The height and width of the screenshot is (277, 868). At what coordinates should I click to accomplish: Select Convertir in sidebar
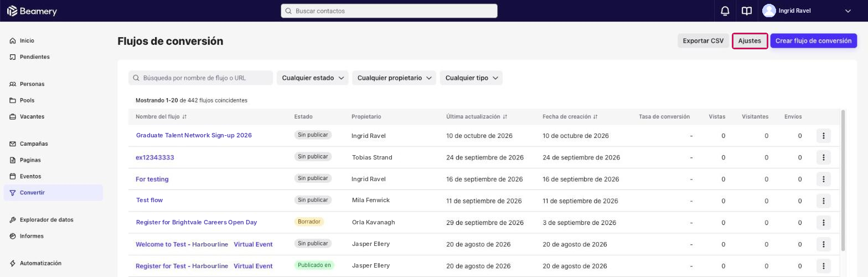tap(53, 193)
